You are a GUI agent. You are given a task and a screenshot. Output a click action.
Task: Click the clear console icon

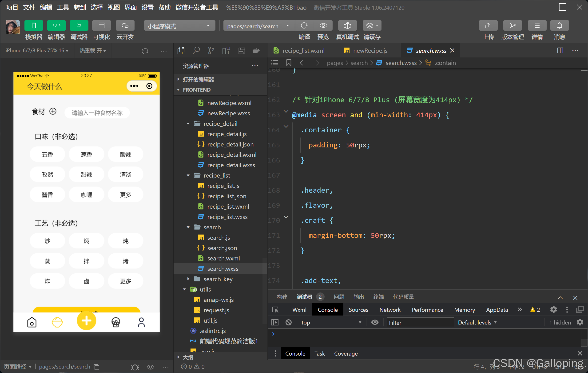coord(288,322)
